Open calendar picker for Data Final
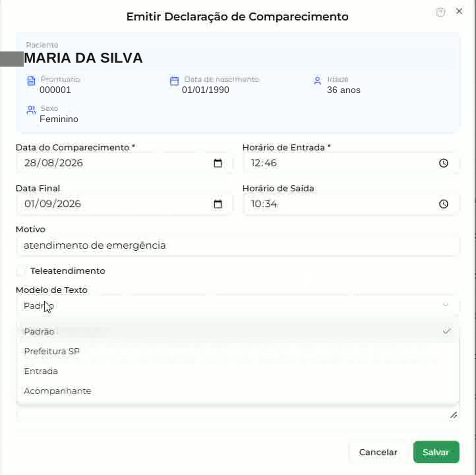 [218, 204]
